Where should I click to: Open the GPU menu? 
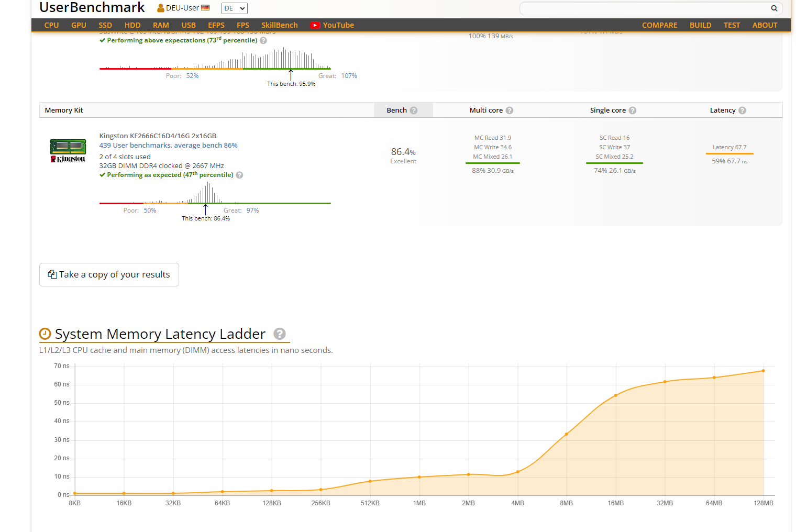coord(79,25)
